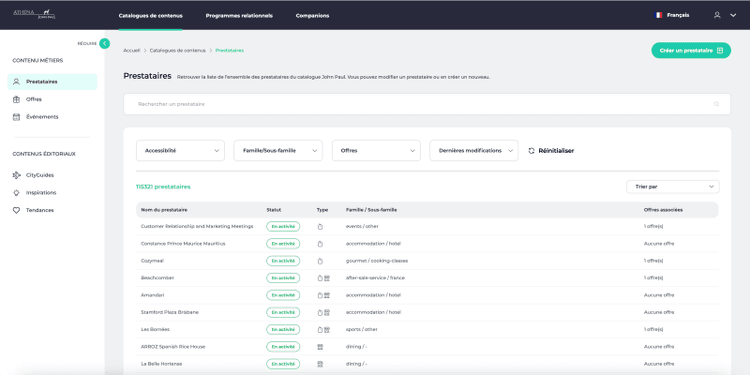The image size is (750, 375).
Task: Click the Prestataires breadcrumb link
Action: pos(230,50)
